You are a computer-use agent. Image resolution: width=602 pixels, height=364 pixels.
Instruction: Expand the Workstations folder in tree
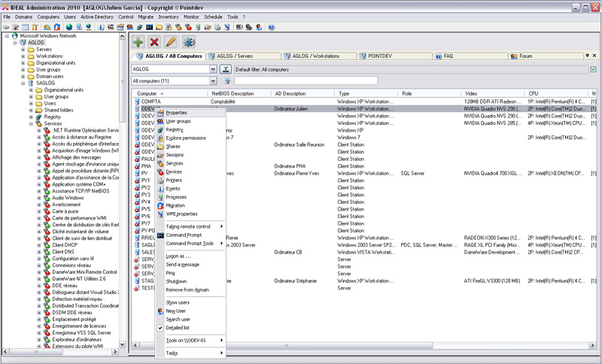coord(23,56)
